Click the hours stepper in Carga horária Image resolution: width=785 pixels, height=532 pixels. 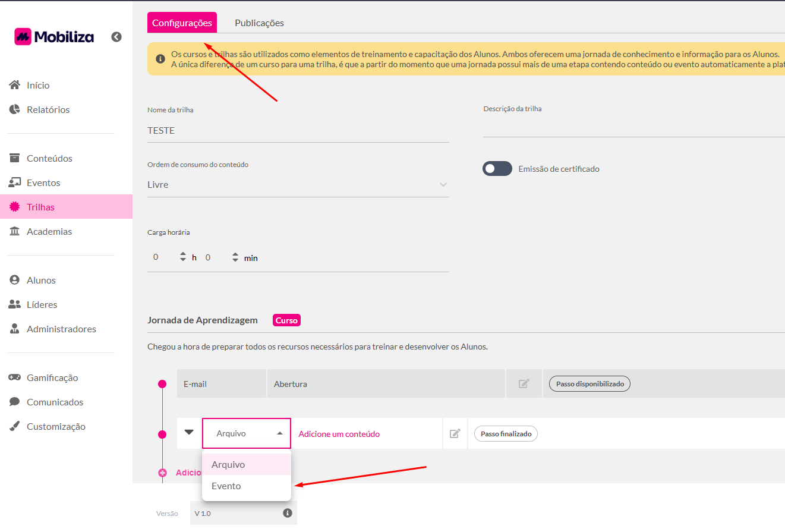tap(182, 257)
